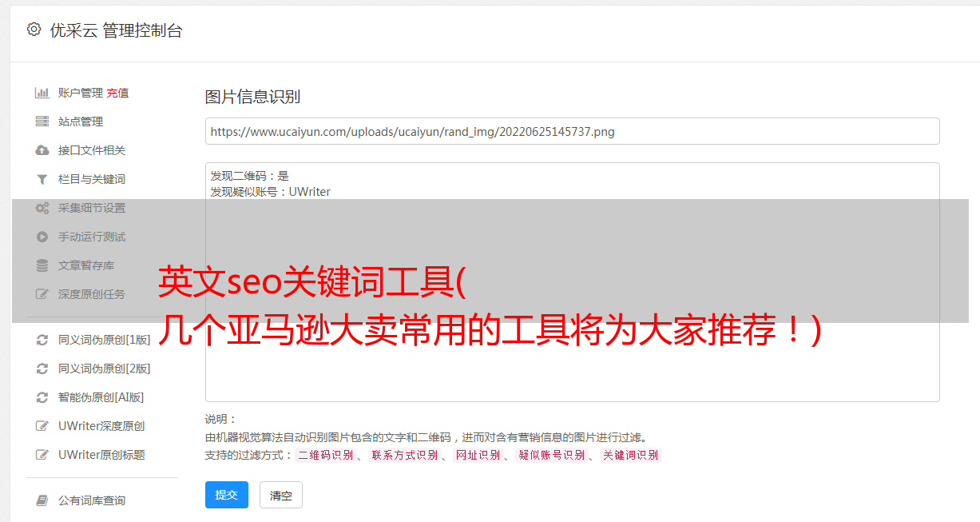
Task: Open UWriter深度原创 menu item
Action: [x=101, y=426]
